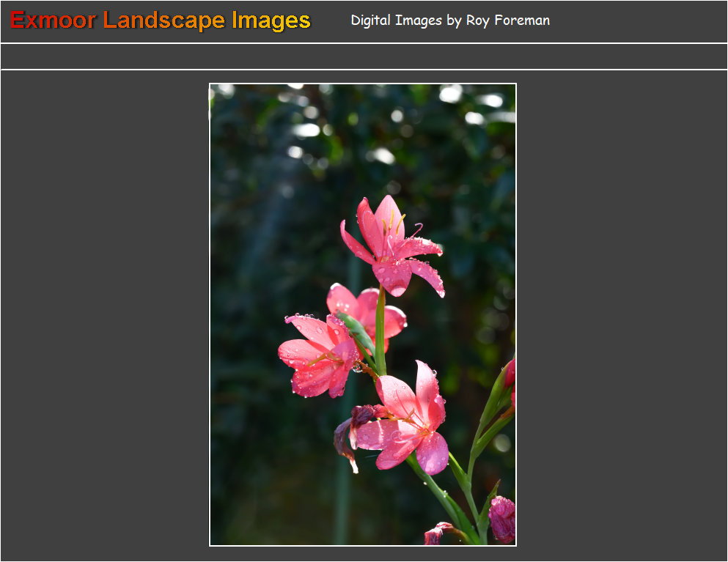Click the wilted dark purple petal
Viewport: 728px width, 562px height.
tap(345, 437)
